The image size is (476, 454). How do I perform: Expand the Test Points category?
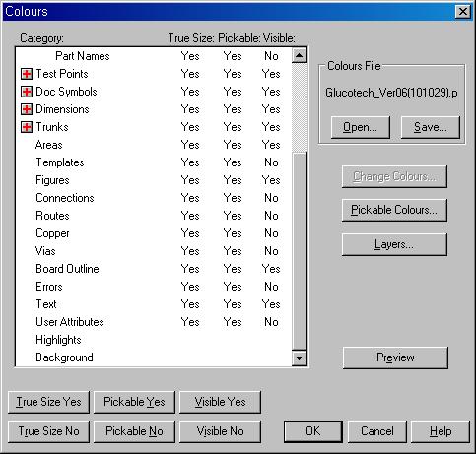27,74
